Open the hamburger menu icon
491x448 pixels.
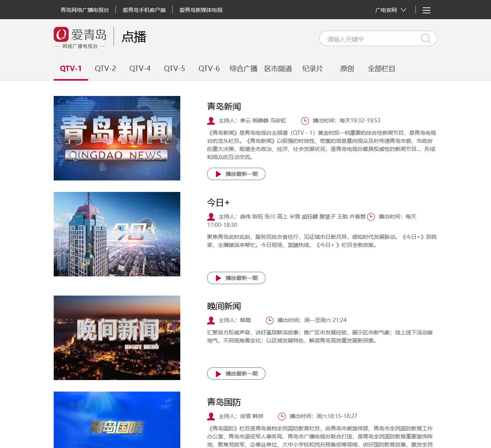click(x=427, y=10)
